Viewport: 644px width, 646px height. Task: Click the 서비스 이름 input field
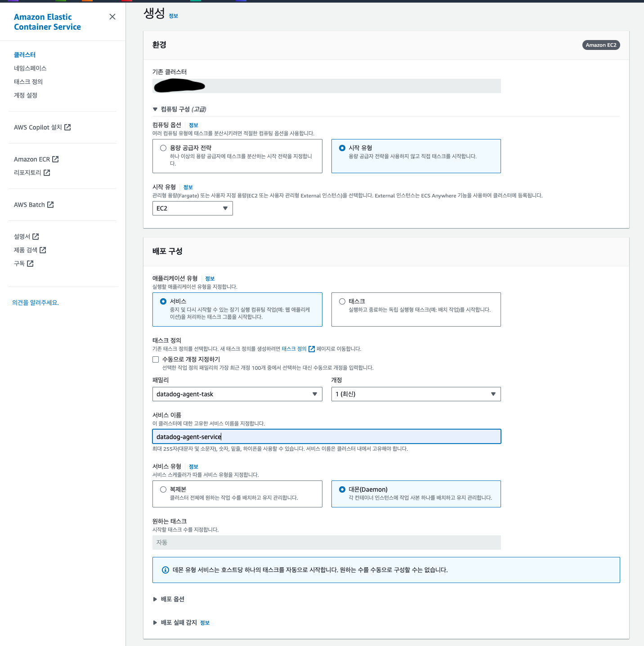pyautogui.click(x=326, y=436)
